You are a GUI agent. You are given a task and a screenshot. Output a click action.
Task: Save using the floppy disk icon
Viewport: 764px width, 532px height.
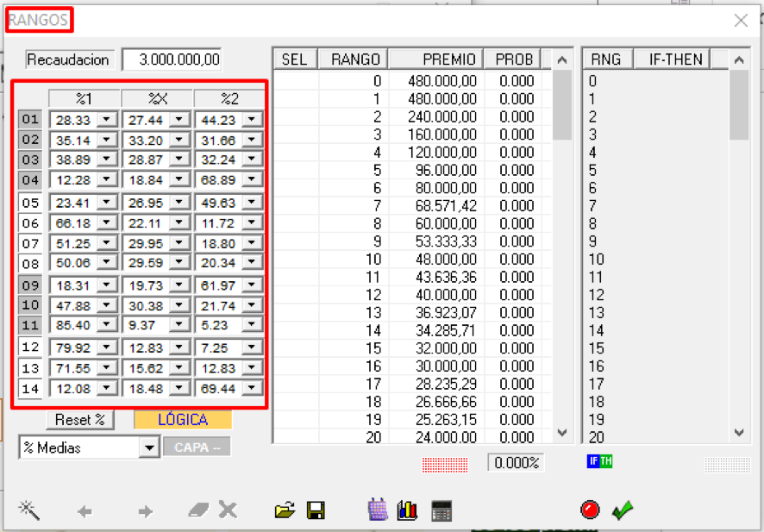point(316,510)
